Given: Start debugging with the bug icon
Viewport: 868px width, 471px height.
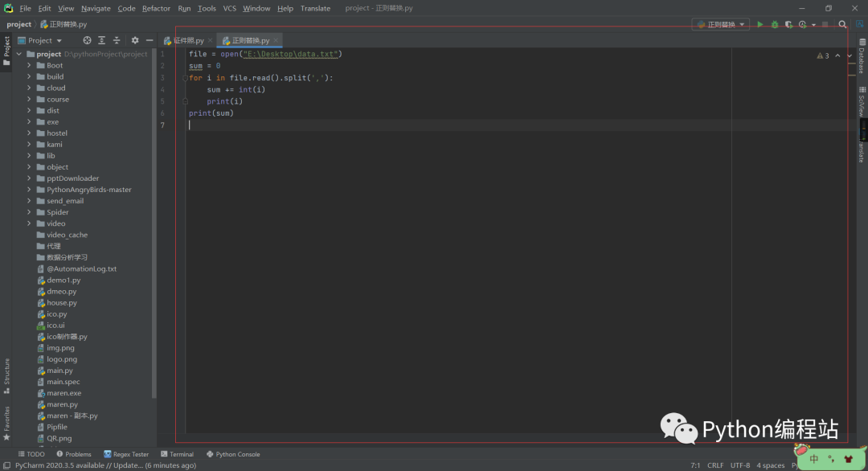Looking at the screenshot, I should (x=775, y=24).
